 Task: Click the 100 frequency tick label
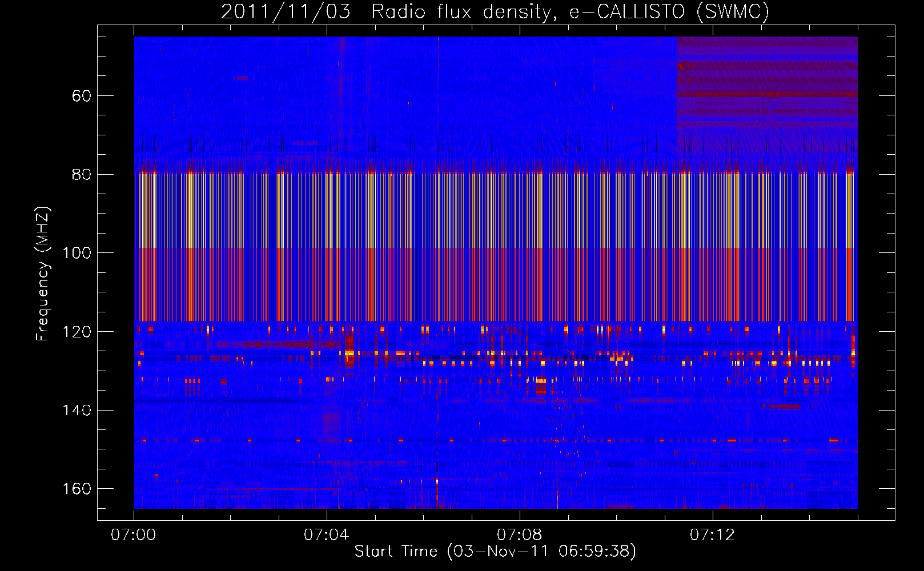point(77,253)
